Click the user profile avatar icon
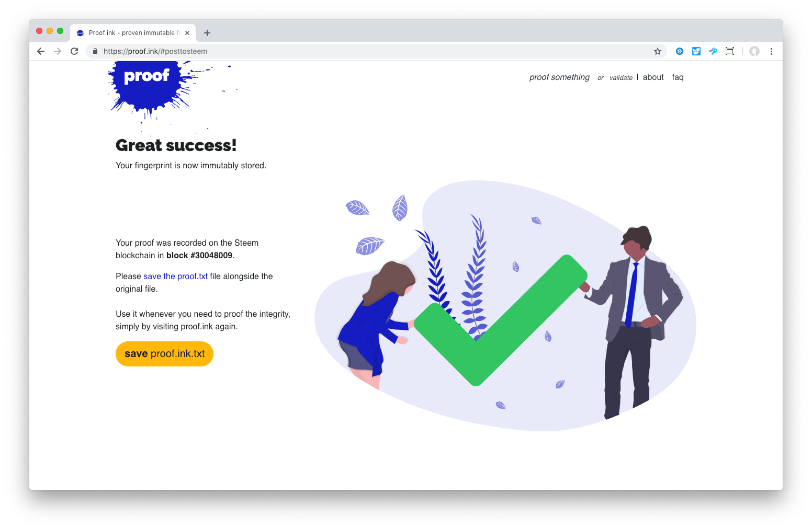 [754, 51]
